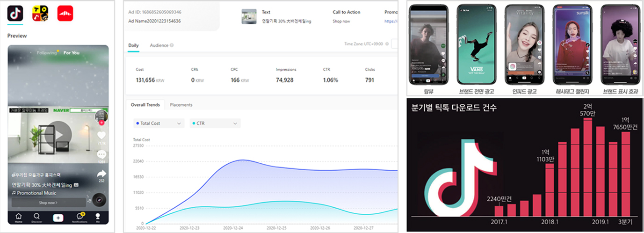Click the Clicks value 791

click(369, 80)
